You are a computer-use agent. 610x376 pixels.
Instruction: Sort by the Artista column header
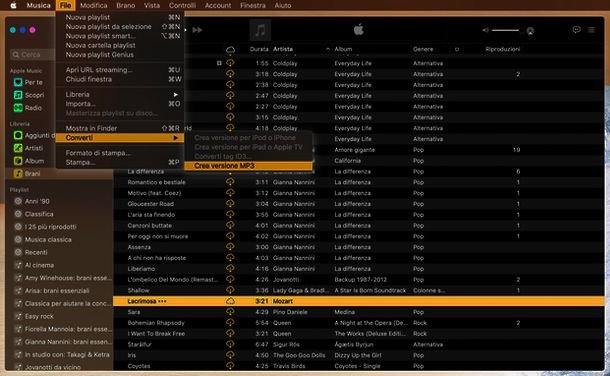pyautogui.click(x=283, y=49)
